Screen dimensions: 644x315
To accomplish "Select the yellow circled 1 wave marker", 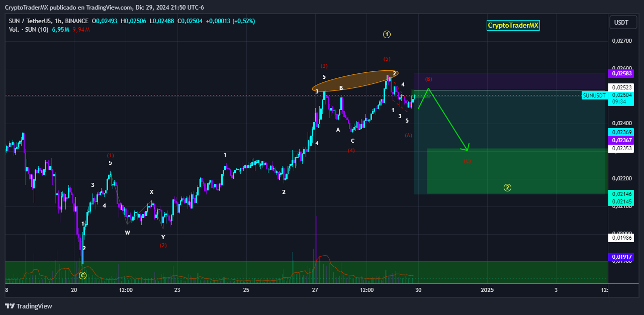I will (x=387, y=35).
